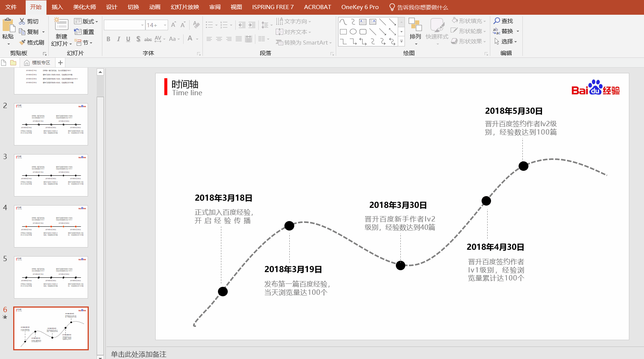This screenshot has height=359, width=644.
Task: Click the New Slide (新建幻灯片) icon
Action: (61, 24)
